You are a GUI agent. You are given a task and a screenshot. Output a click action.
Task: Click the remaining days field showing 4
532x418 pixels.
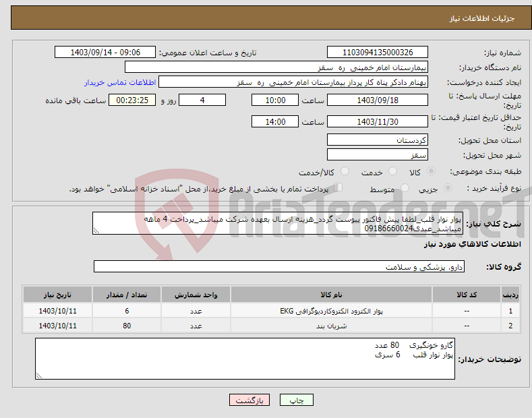point(202,100)
